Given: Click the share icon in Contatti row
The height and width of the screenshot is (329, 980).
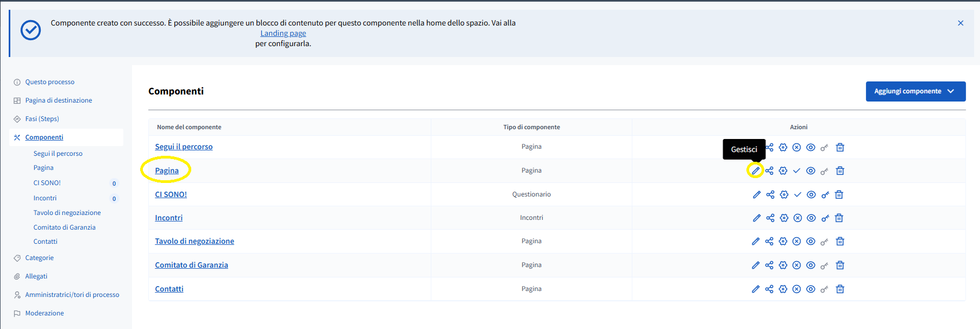Looking at the screenshot, I should click(769, 289).
